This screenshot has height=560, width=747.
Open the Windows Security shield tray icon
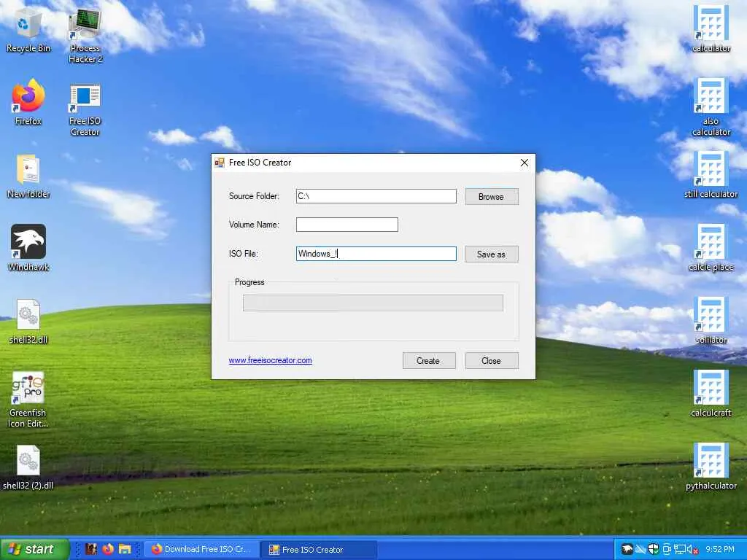pyautogui.click(x=653, y=549)
